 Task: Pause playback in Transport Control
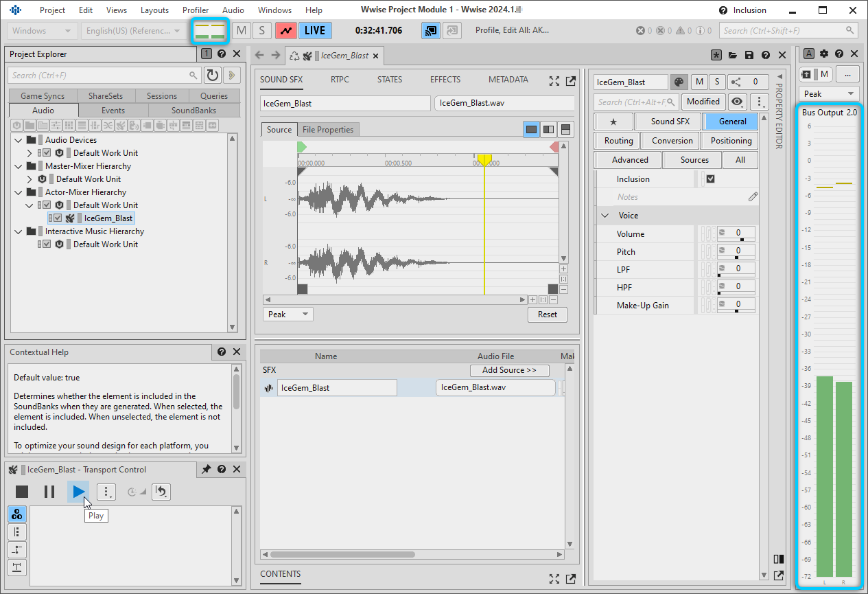pyautogui.click(x=49, y=492)
